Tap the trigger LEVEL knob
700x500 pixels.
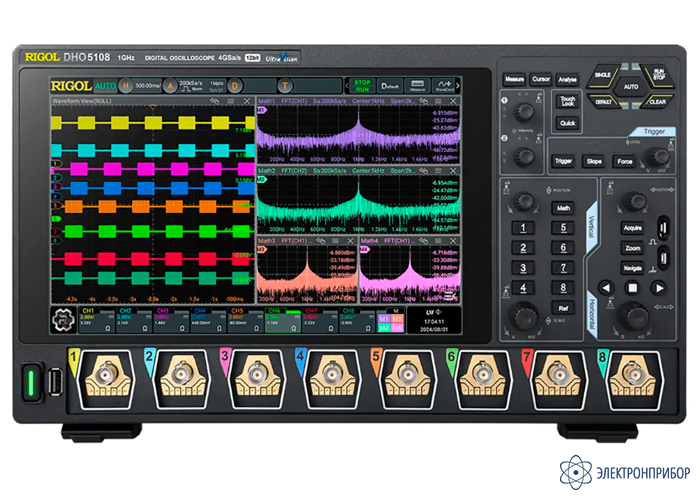(x=657, y=156)
